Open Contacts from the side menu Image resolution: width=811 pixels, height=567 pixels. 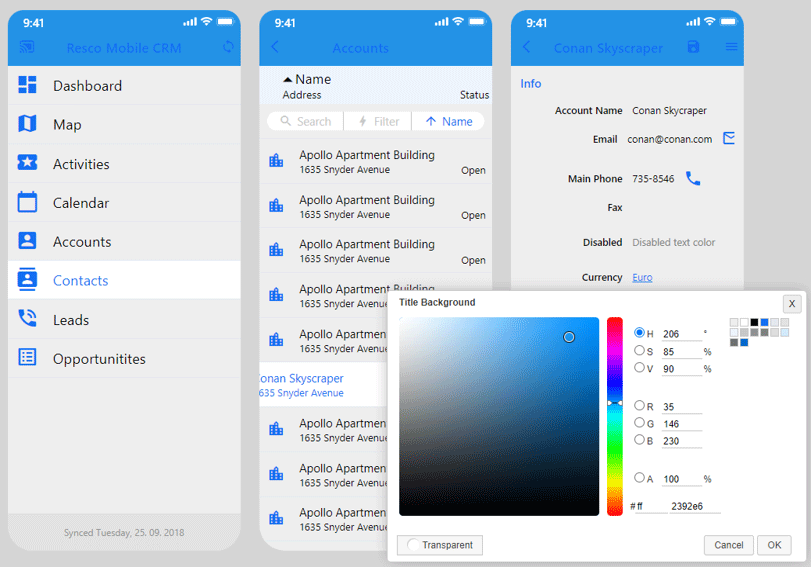(x=80, y=280)
